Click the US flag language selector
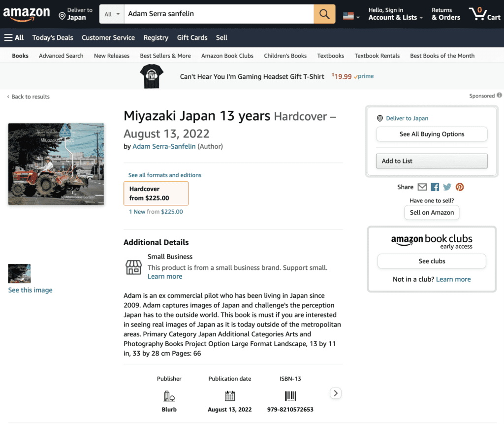Screen dimensions: 504x424 [x=351, y=15]
